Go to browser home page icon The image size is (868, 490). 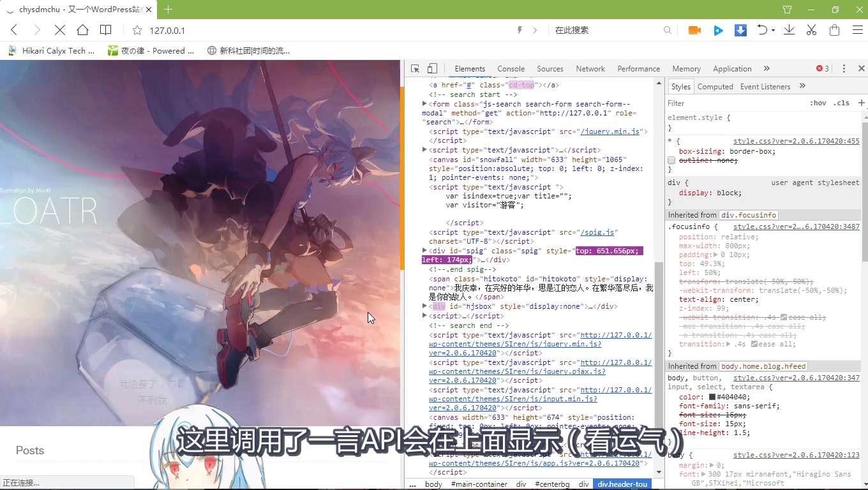click(82, 30)
